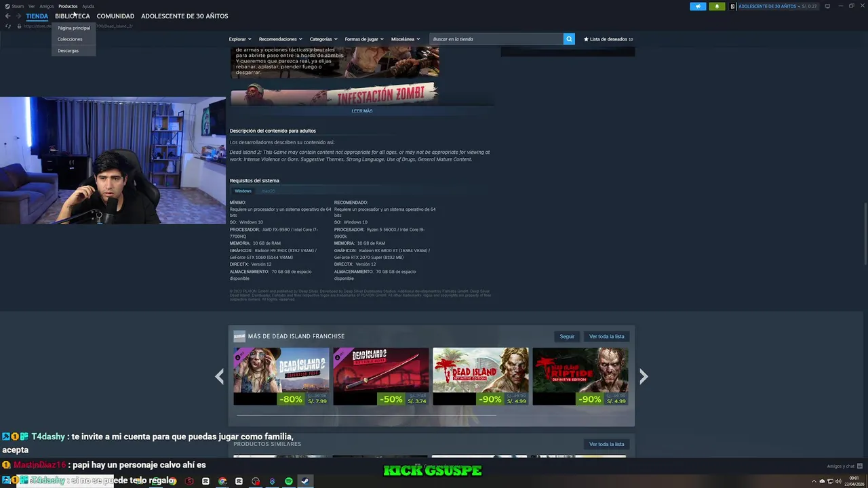Open the Amigos menu
Viewport: 868px width, 488px height.
(x=47, y=6)
